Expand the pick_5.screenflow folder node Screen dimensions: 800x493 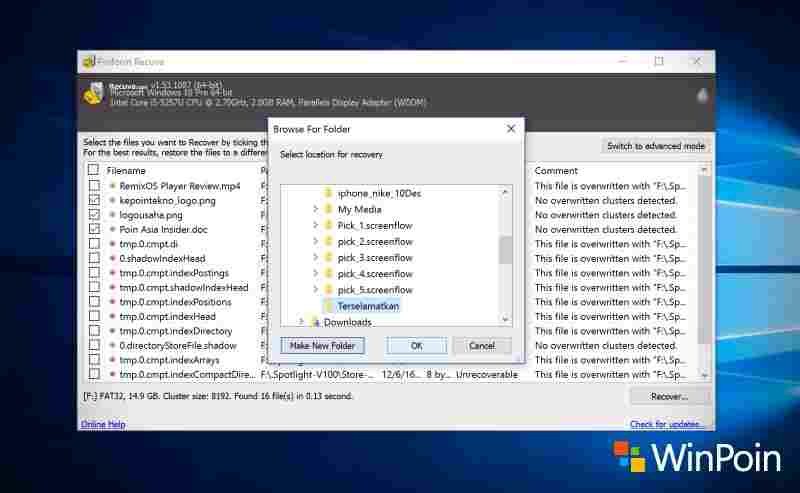(x=315, y=289)
